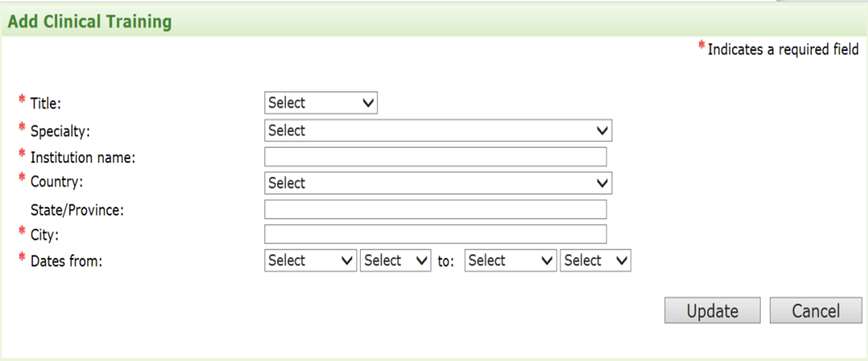Image resolution: width=868 pixels, height=361 pixels.
Task: Click into the City text field
Action: 436,235
